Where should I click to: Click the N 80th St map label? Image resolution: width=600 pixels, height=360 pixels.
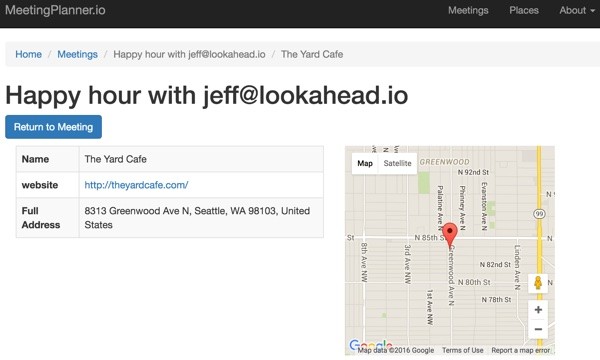(474, 282)
